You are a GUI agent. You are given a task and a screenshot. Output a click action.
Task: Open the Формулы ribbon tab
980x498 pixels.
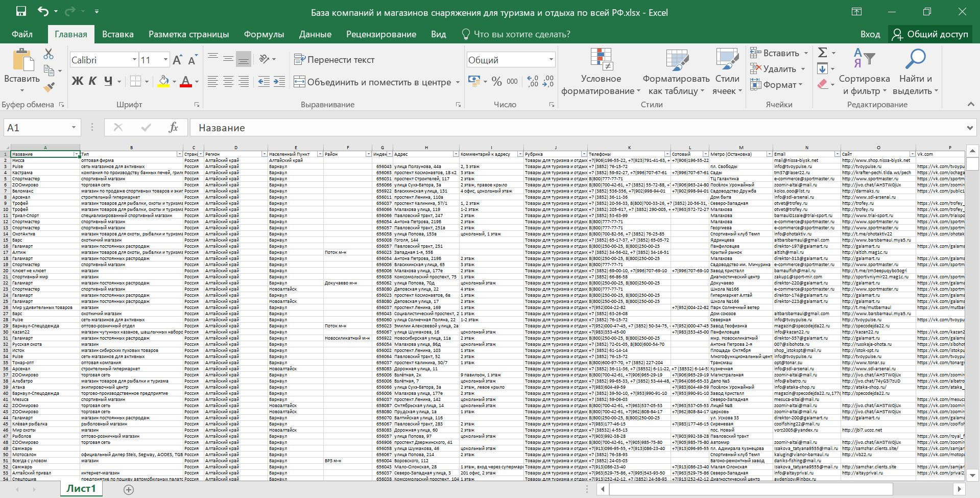click(264, 34)
